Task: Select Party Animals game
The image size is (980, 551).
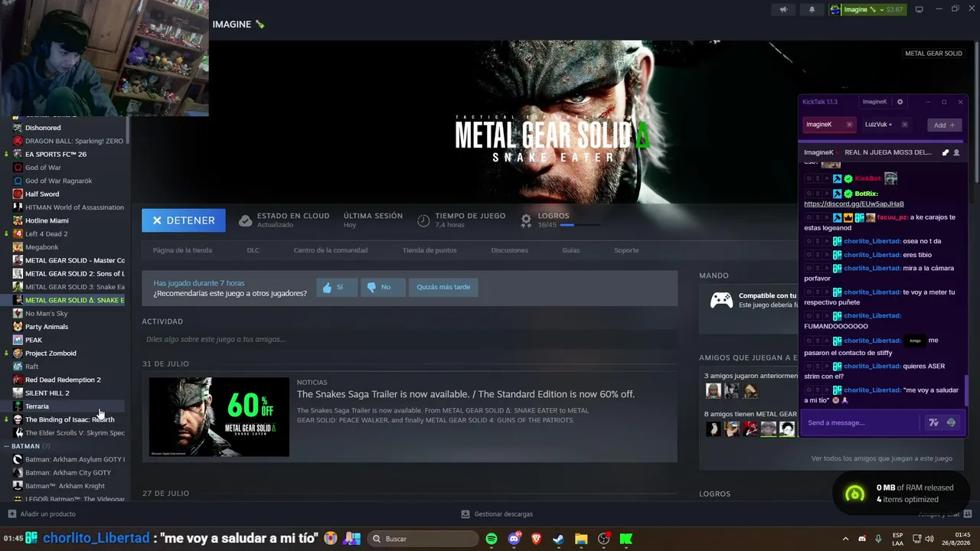Action: pyautogui.click(x=47, y=327)
